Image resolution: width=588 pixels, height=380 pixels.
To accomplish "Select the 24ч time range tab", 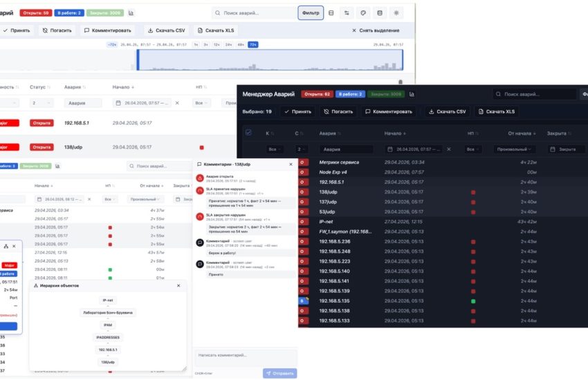I will pos(228,44).
